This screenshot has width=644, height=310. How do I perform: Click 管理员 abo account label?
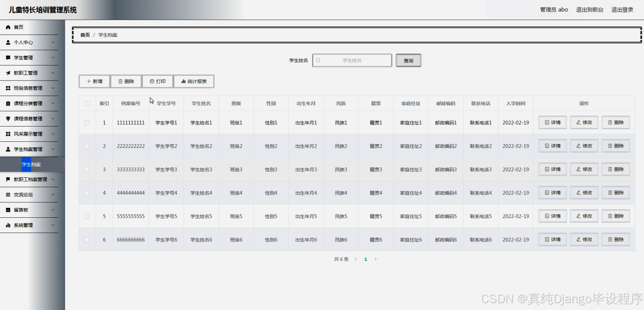pyautogui.click(x=554, y=10)
